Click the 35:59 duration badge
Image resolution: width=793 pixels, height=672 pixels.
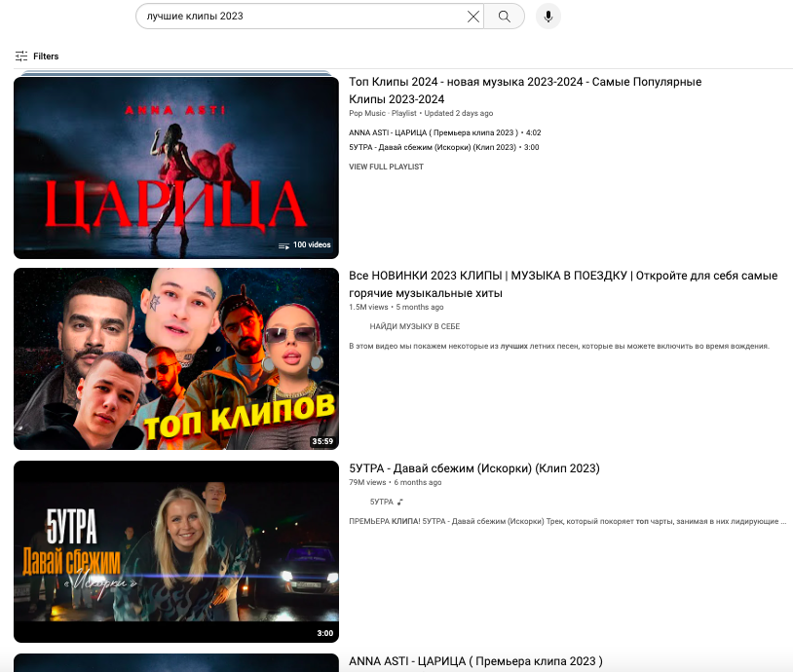pos(322,441)
